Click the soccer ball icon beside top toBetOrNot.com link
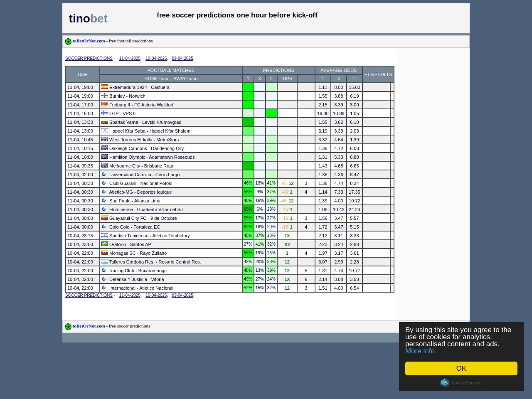The height and width of the screenshot is (399, 532). click(68, 42)
